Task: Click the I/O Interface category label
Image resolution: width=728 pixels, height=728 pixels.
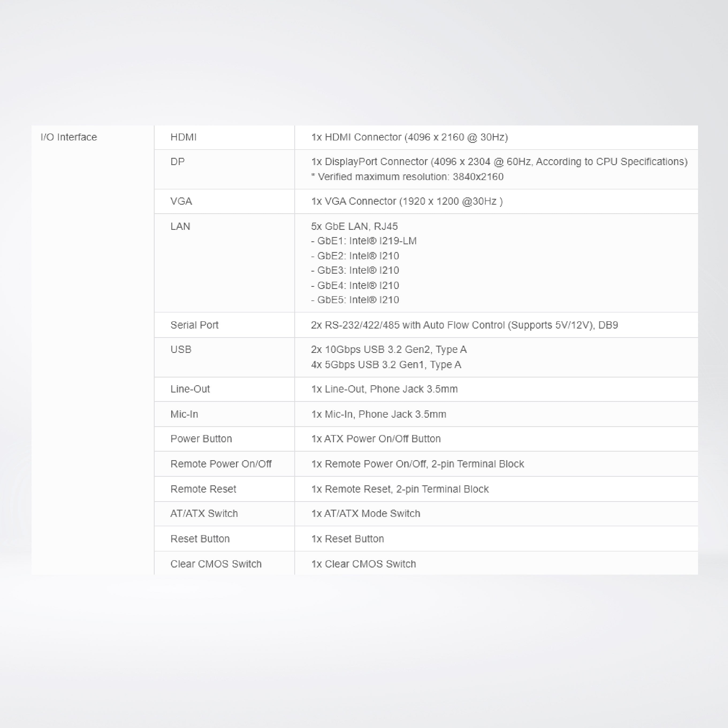Action: point(68,137)
